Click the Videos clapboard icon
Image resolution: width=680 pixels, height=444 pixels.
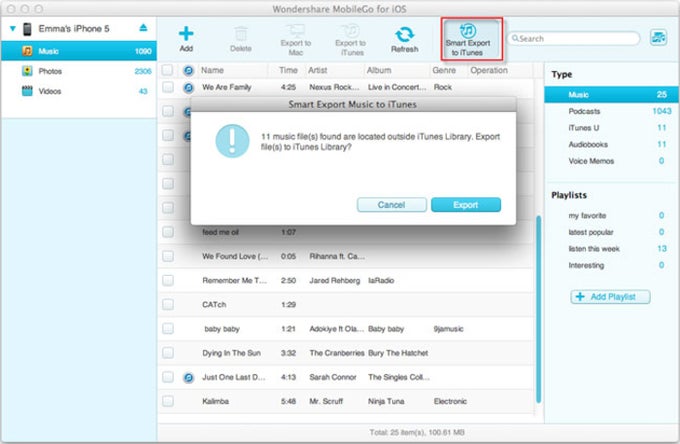point(27,91)
